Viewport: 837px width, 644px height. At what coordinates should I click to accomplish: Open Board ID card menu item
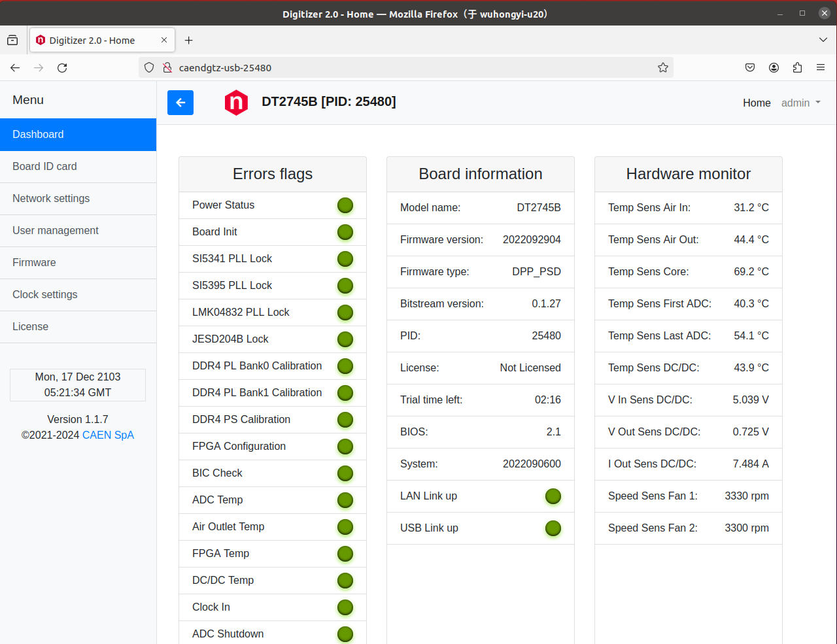coord(78,167)
